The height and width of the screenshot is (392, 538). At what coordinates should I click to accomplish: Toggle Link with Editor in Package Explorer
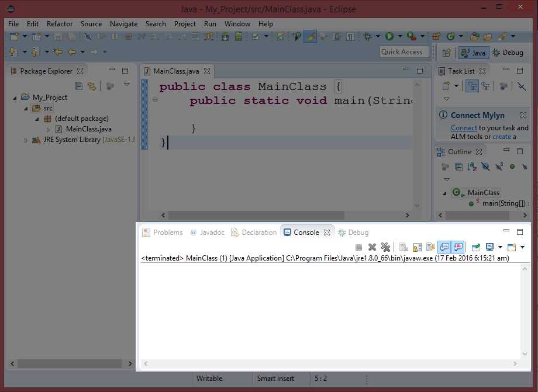tap(92, 86)
